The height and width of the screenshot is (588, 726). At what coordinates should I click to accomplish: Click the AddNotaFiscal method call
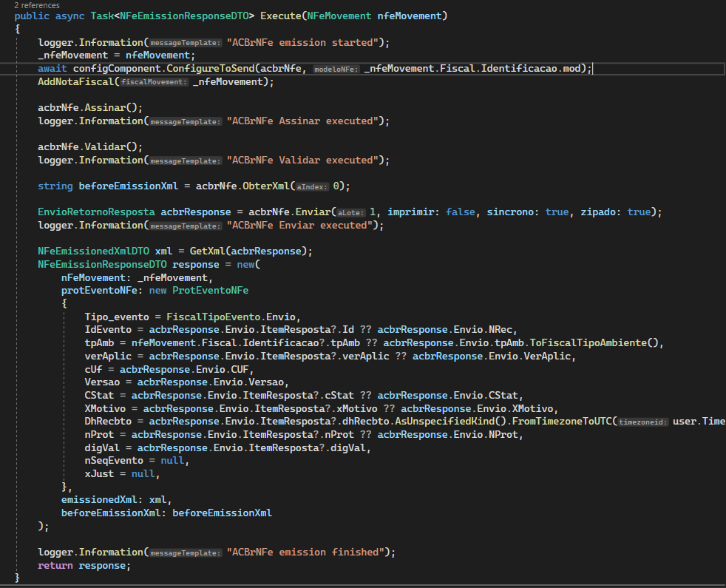[76, 82]
